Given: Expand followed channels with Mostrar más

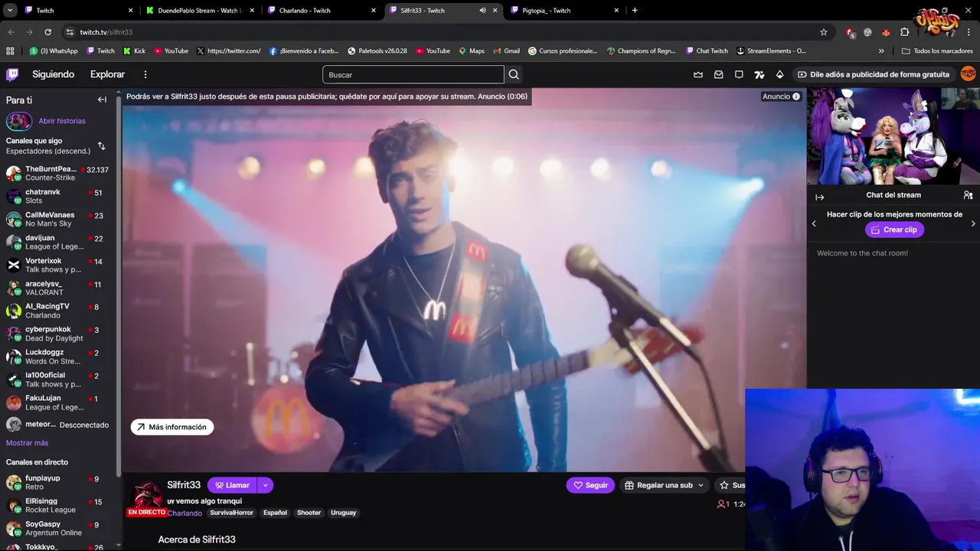Looking at the screenshot, I should tap(27, 443).
